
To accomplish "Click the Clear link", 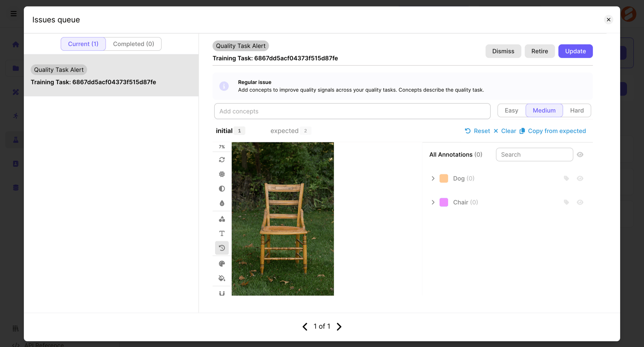I will point(505,131).
